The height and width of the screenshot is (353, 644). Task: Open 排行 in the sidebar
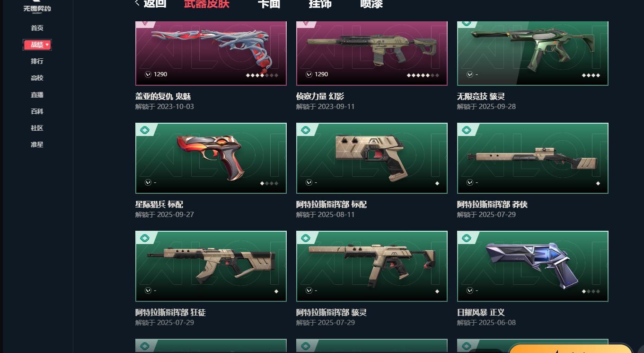[37, 61]
